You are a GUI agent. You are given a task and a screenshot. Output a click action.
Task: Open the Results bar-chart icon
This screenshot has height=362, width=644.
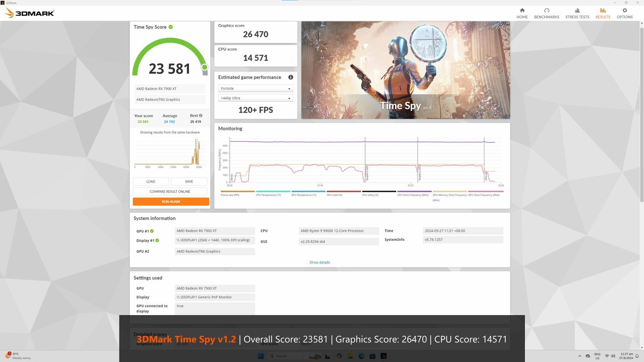click(x=603, y=10)
